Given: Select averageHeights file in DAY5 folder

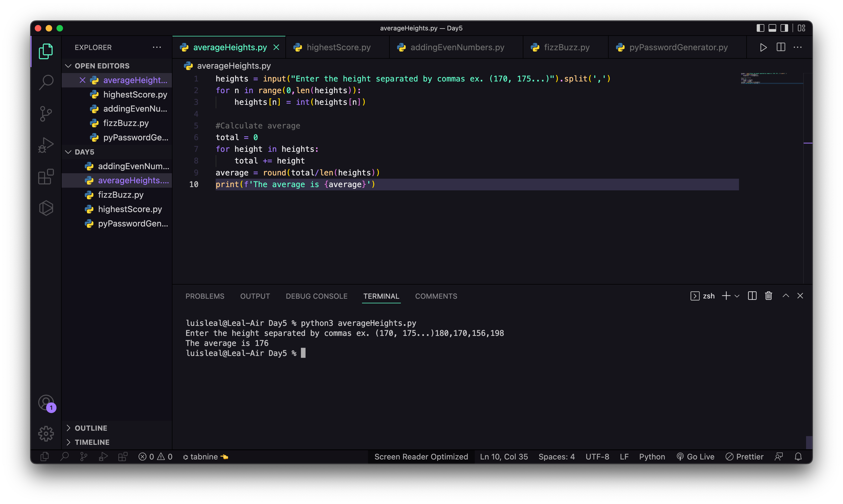Looking at the screenshot, I should click(x=117, y=180).
